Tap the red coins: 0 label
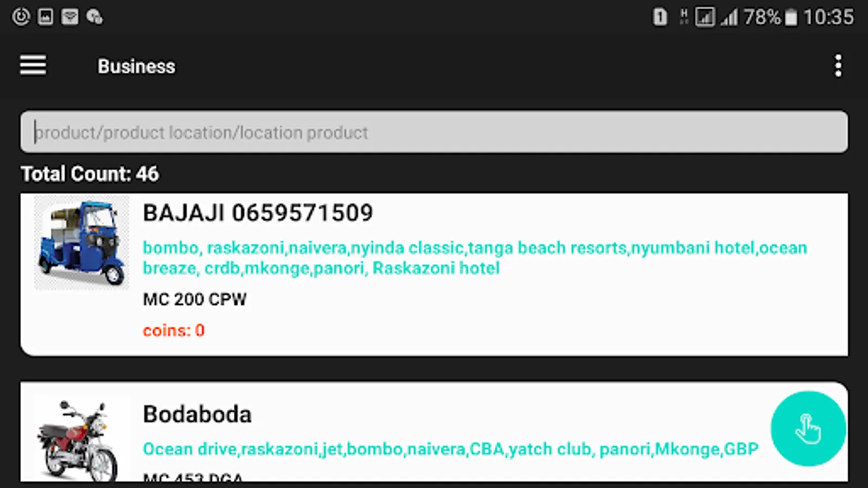Image resolution: width=868 pixels, height=488 pixels. [x=174, y=330]
